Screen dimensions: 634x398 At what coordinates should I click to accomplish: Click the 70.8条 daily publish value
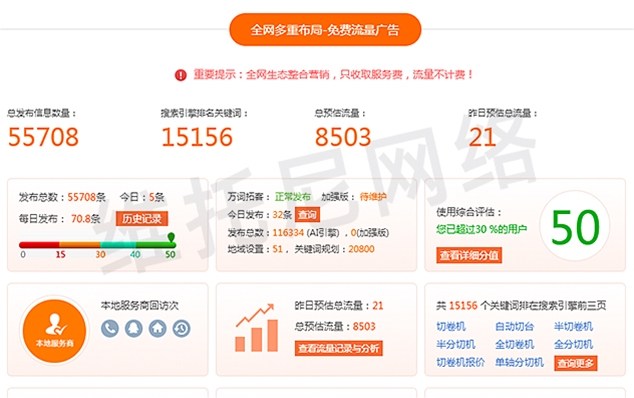[x=86, y=219]
